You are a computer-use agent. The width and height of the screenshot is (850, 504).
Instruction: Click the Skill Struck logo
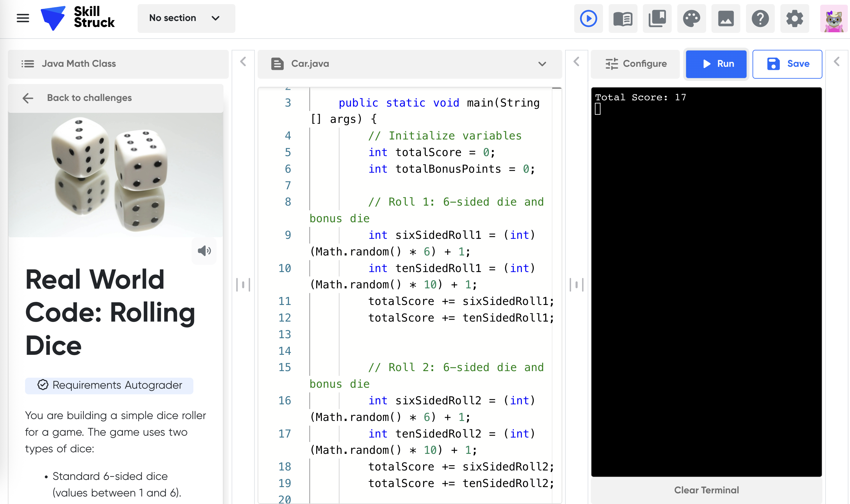[x=77, y=18]
